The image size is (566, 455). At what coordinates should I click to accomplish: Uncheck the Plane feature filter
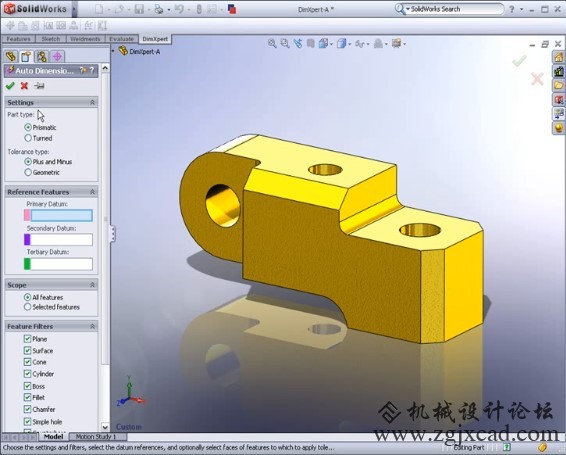27,339
